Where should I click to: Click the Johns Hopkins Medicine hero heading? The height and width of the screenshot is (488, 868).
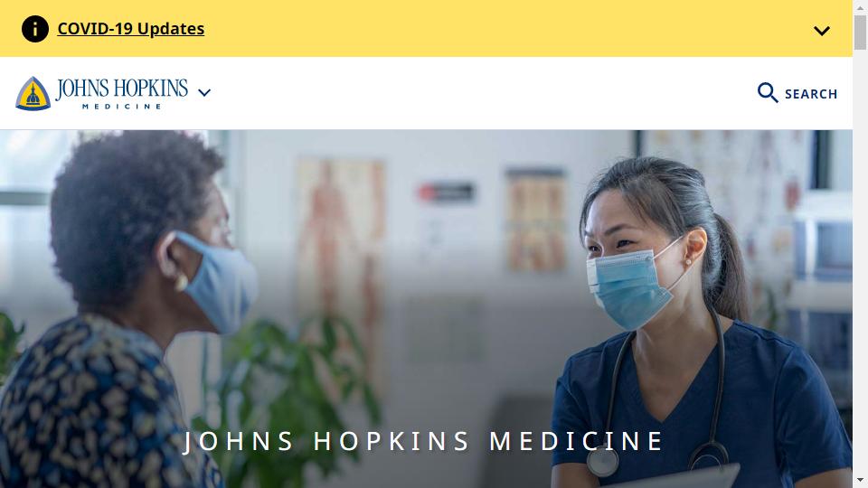tap(423, 442)
